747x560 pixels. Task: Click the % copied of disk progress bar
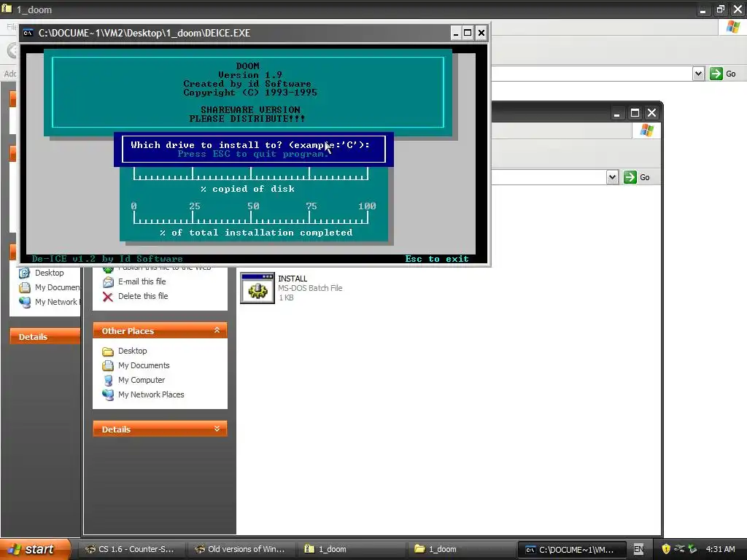pos(251,174)
